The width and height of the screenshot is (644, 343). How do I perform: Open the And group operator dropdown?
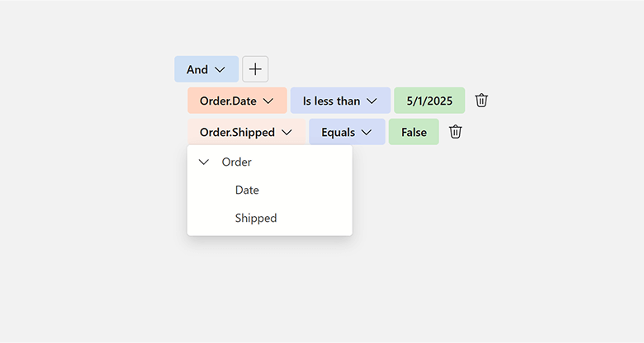click(x=206, y=69)
